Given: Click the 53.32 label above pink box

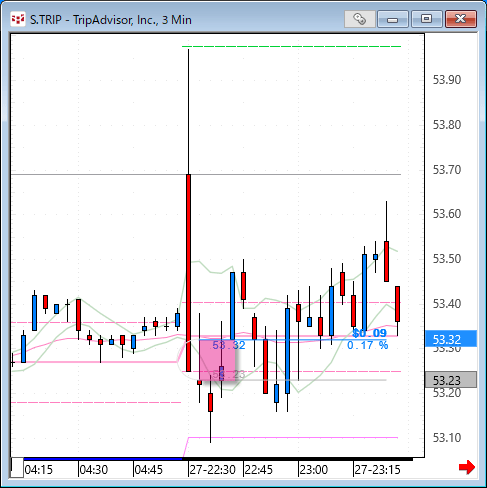Looking at the screenshot, I should pyautogui.click(x=229, y=345).
